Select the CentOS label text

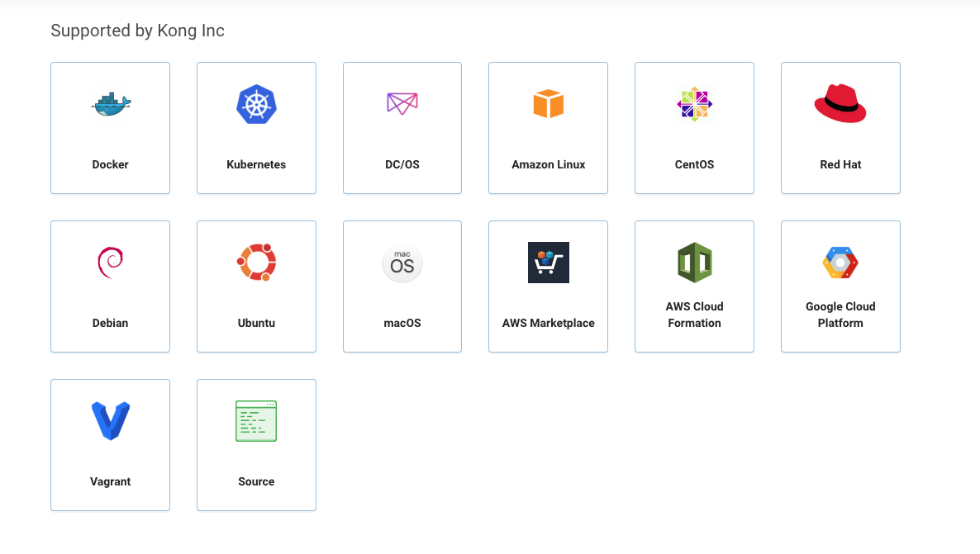[694, 164]
